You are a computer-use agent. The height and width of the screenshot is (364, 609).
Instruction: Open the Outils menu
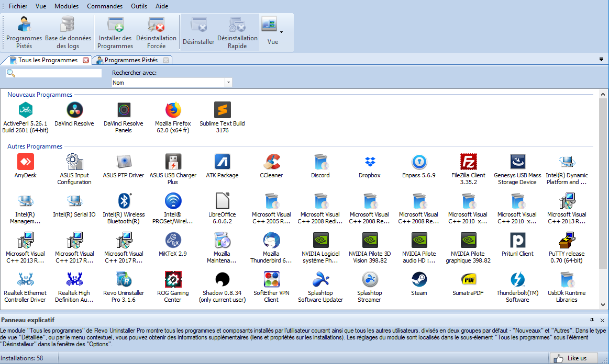tap(139, 6)
